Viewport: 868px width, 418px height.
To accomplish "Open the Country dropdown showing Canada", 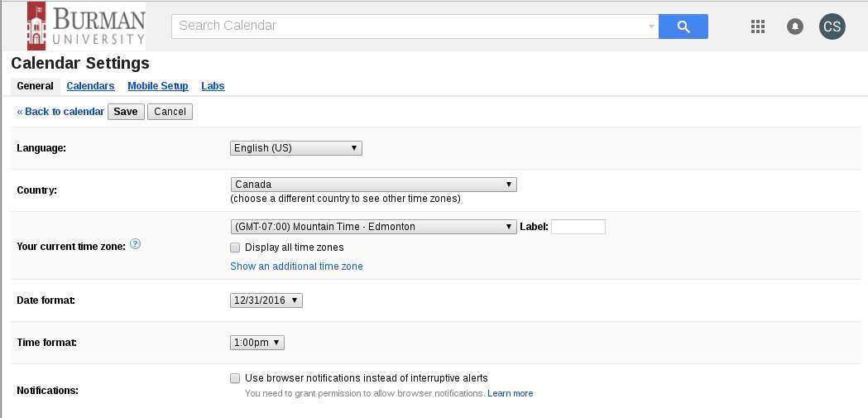I will 374,185.
